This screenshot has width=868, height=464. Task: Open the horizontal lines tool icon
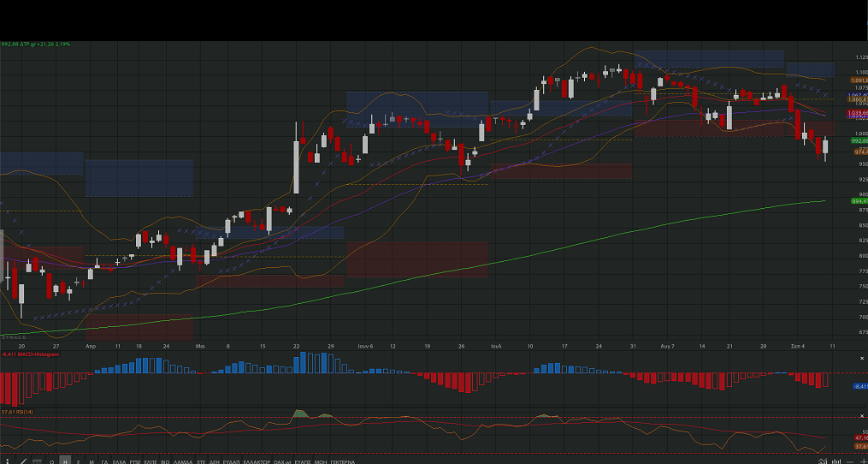coord(37,461)
